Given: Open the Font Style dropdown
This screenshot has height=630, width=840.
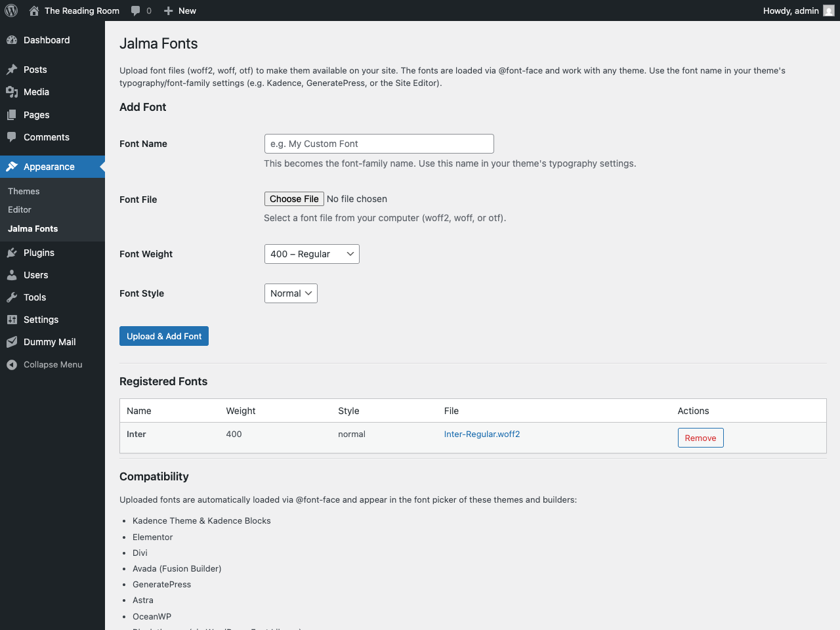Looking at the screenshot, I should pyautogui.click(x=291, y=293).
